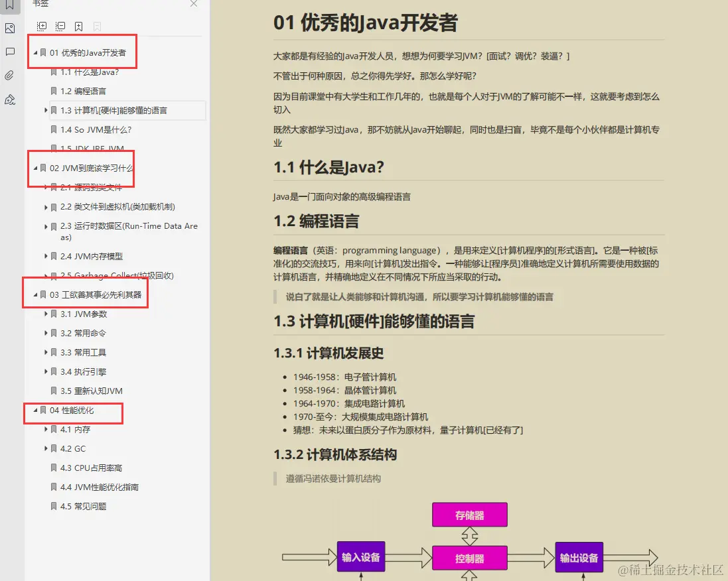This screenshot has width=728, height=581.
Task: Collapse bookmark chapter 01 优秀的Java开发者
Action: 35,52
